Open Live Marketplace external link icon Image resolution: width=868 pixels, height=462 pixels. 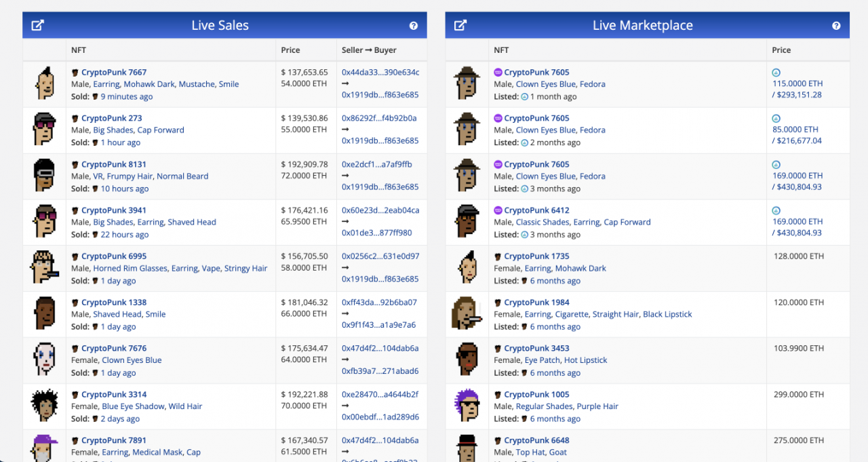click(460, 26)
